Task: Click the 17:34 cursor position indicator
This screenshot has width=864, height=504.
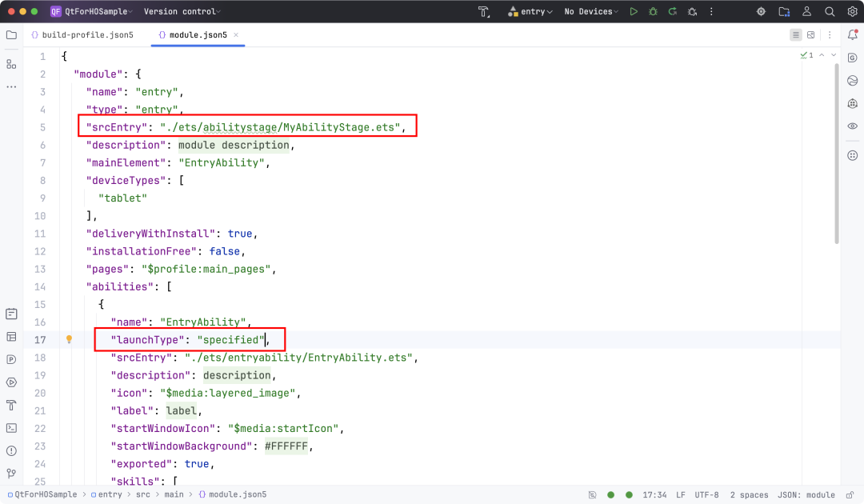Action: point(654,494)
